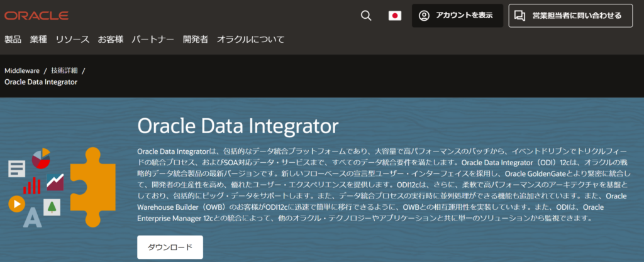Image resolution: width=644 pixels, height=262 pixels.
Task: Click Oracle Data Integrator breadcrumb text
Action: 41,82
